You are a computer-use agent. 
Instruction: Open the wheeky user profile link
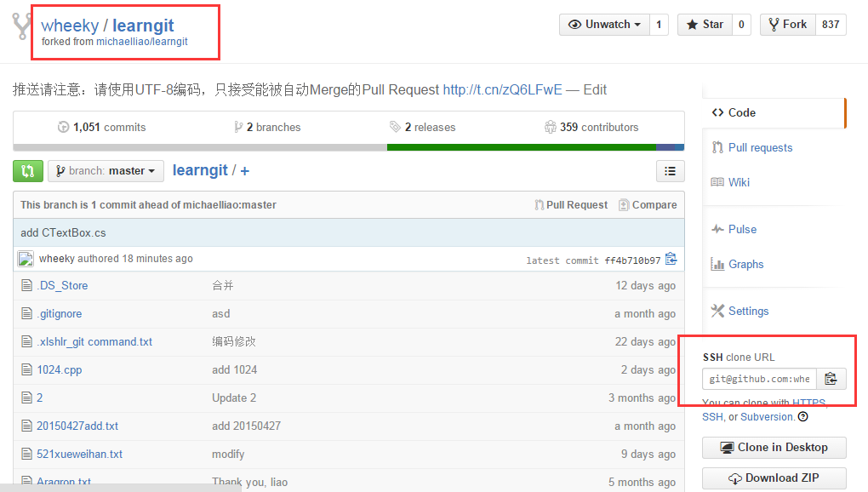point(70,26)
